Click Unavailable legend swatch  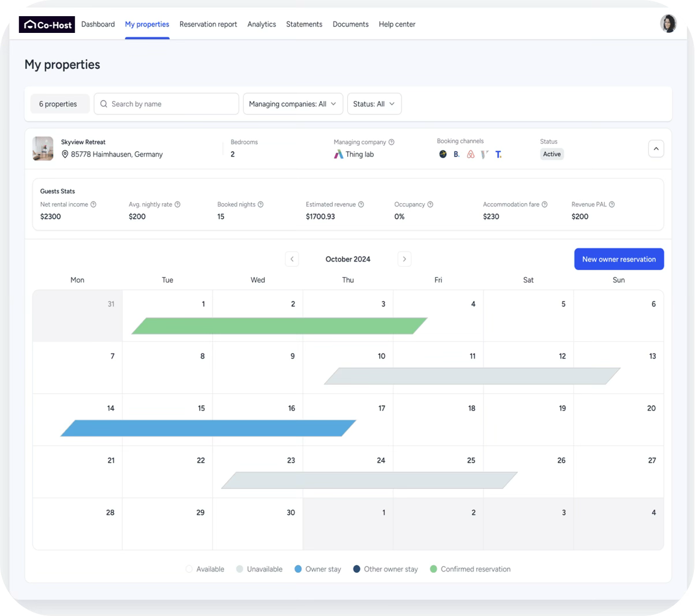pos(240,569)
